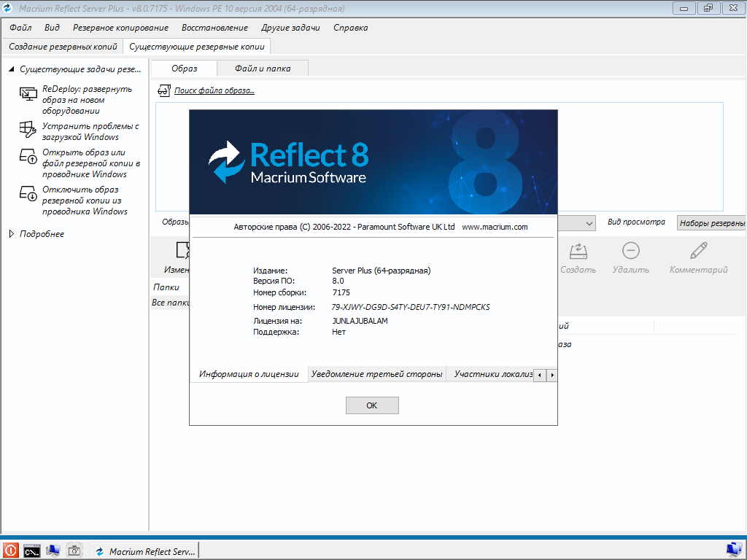Select the Уведомление третьей стороны tab
The image size is (747, 560).
pyautogui.click(x=376, y=374)
